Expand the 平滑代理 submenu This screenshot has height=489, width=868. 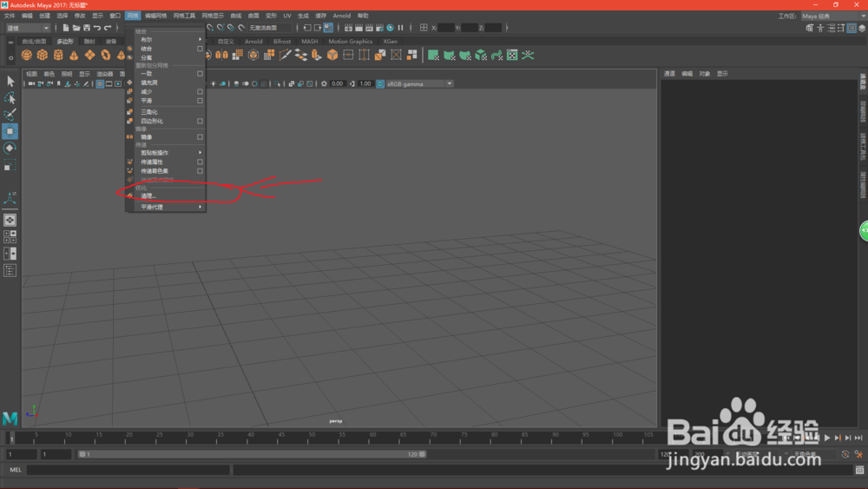(166, 207)
